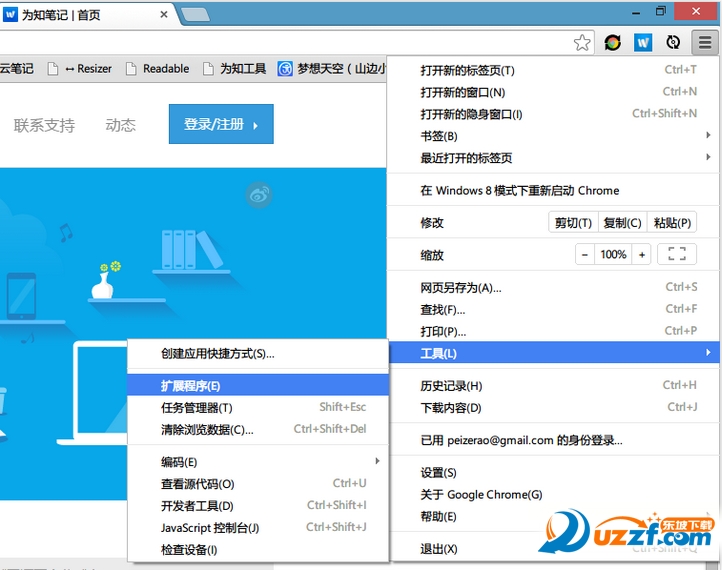Choose 打印(P)...
This screenshot has width=722, height=570.
point(553,332)
